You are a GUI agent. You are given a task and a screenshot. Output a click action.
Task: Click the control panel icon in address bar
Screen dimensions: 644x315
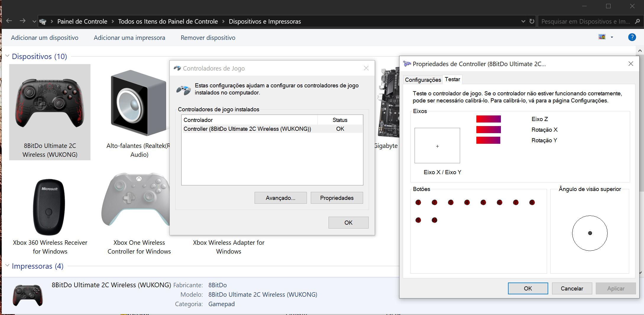pos(43,22)
